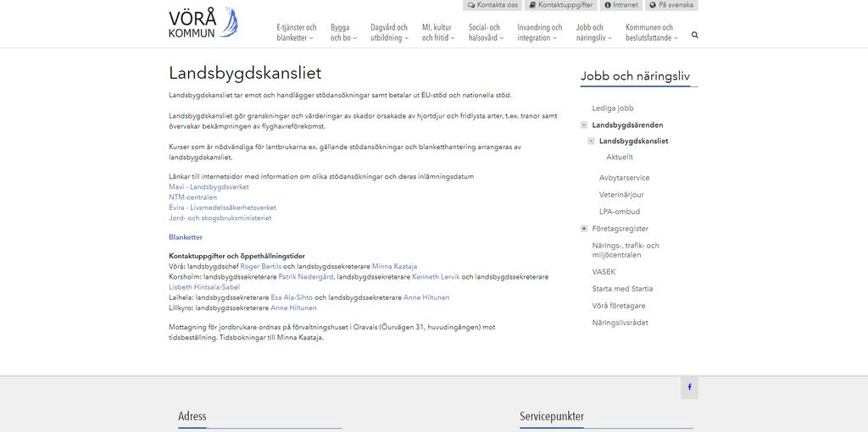Click the Adress footer heading
Screen dimensions: 868x432
pyautogui.click(x=192, y=417)
